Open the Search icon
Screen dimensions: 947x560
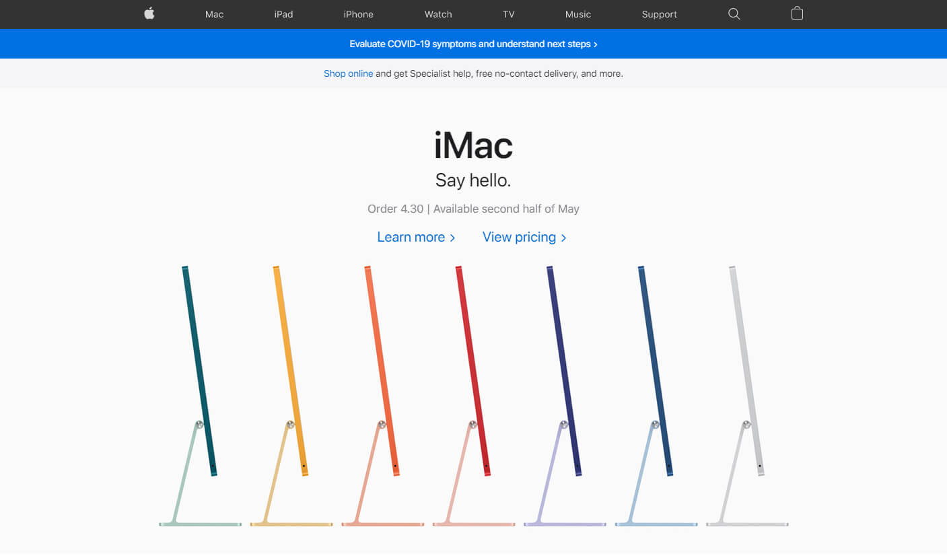coord(734,14)
